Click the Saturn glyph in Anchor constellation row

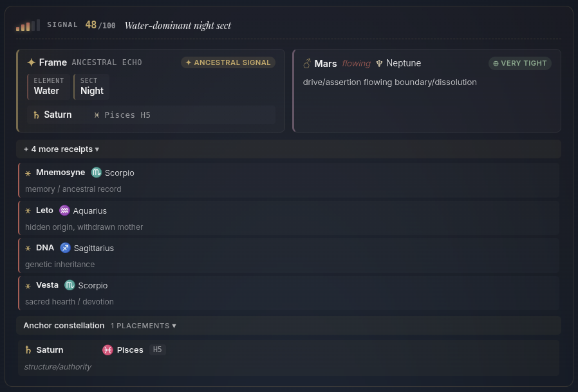28,350
